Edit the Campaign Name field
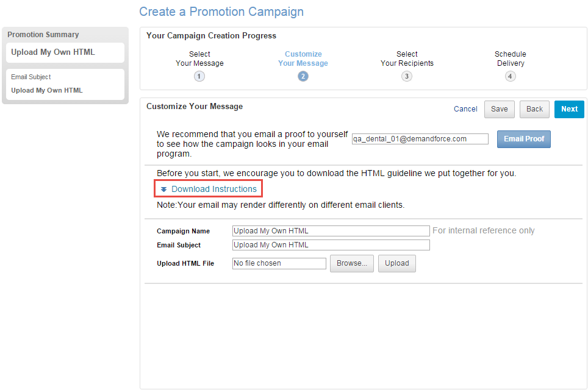This screenshot has width=588, height=390. click(331, 230)
